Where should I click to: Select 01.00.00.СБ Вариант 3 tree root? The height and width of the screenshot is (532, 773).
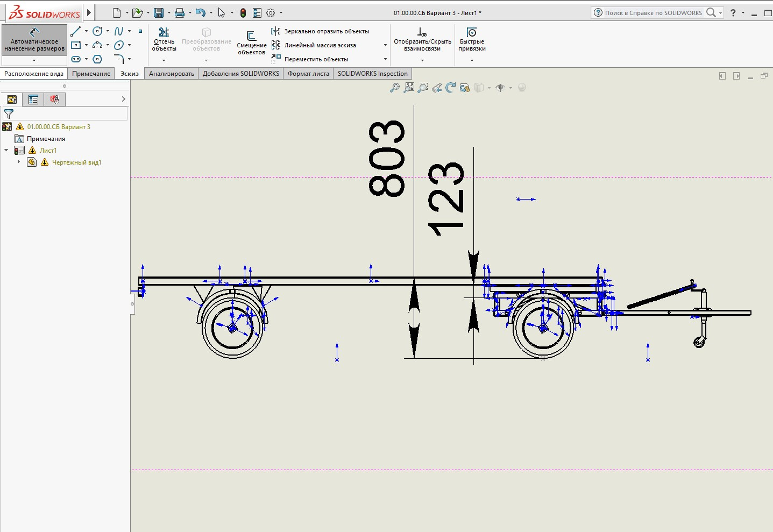59,127
